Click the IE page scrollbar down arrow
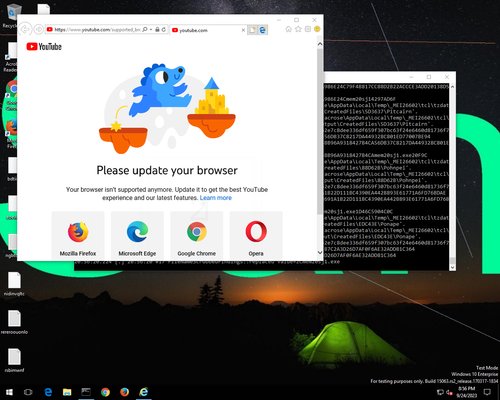Screen dimensions: 500x400 pos(320,253)
